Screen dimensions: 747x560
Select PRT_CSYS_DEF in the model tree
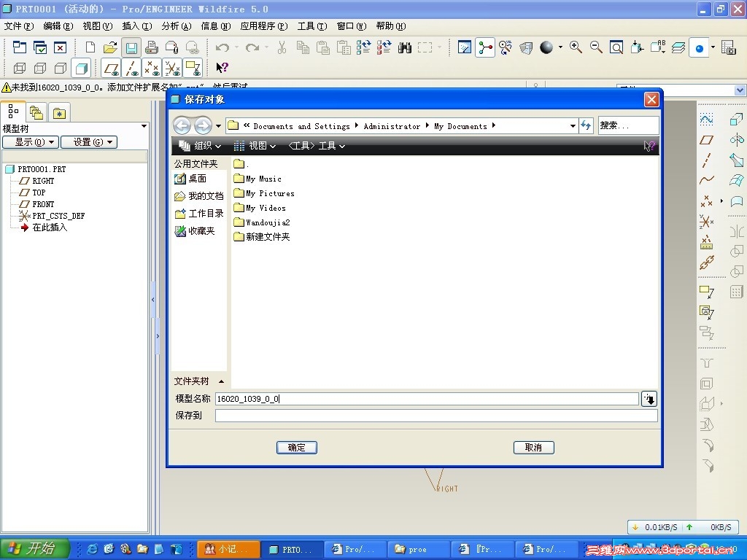(53, 216)
